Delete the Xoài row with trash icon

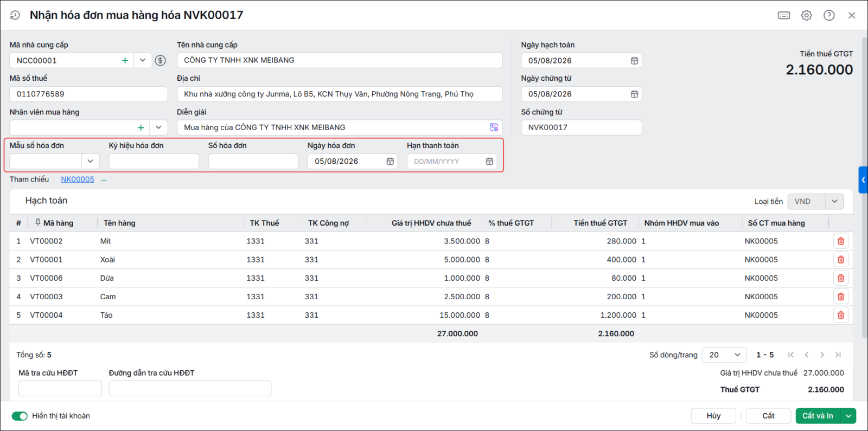click(841, 260)
